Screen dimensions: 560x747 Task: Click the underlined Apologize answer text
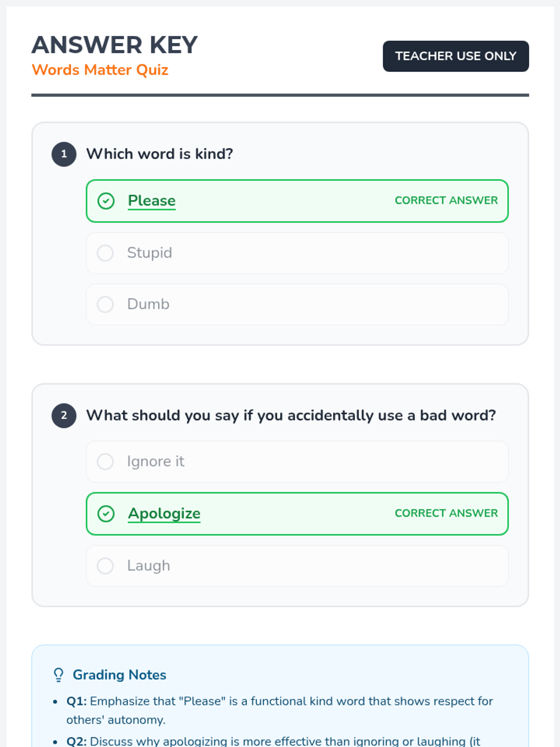[164, 514]
